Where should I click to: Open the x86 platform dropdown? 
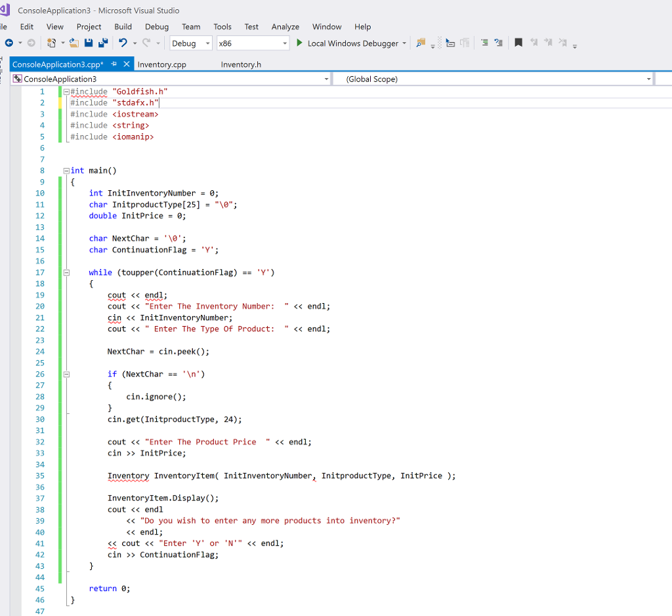pyautogui.click(x=253, y=43)
